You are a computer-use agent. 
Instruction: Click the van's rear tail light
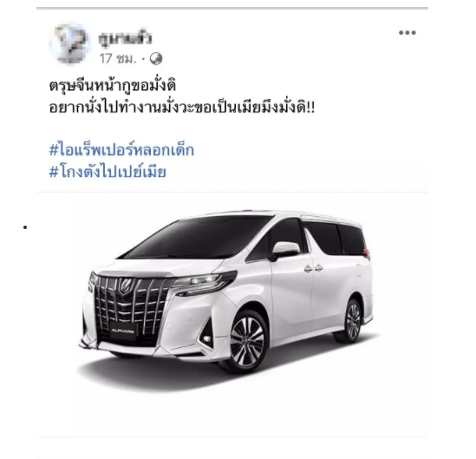click(x=367, y=253)
